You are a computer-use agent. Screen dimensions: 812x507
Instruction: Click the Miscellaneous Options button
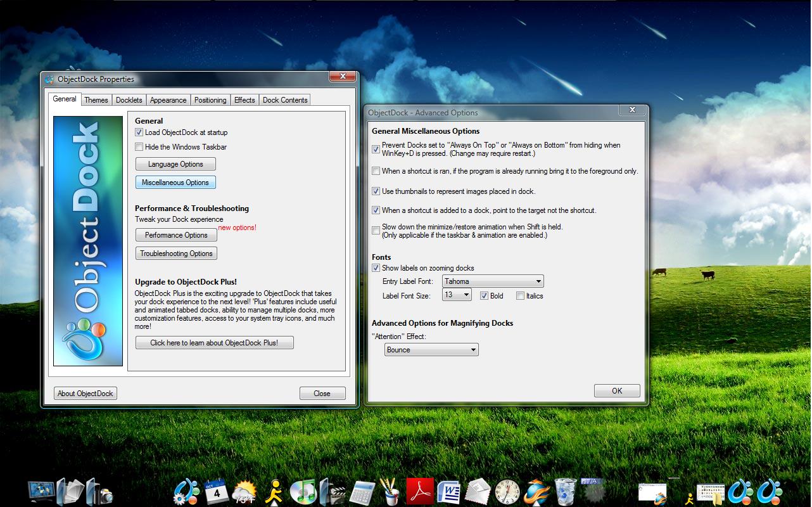pos(175,183)
